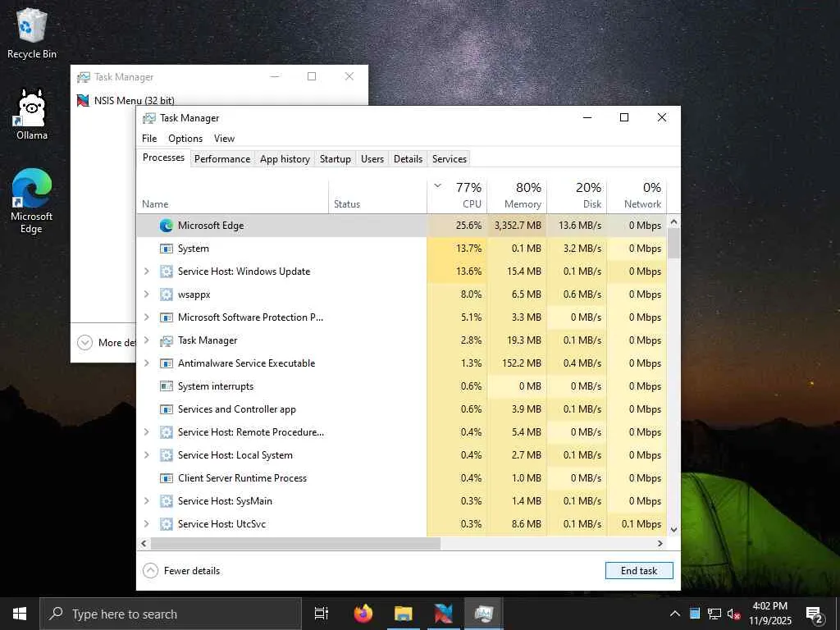This screenshot has height=630, width=840.
Task: Open the notification center icon
Action: point(815,614)
